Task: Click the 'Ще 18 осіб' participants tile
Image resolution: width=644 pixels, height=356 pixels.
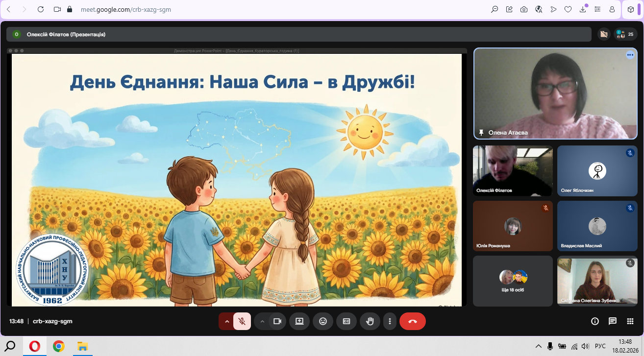Action: pyautogui.click(x=513, y=281)
